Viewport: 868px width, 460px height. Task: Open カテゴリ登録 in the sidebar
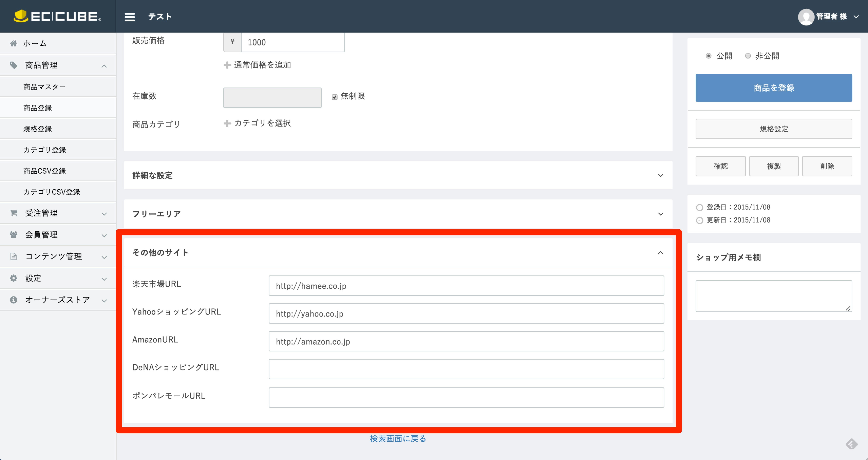(58, 150)
